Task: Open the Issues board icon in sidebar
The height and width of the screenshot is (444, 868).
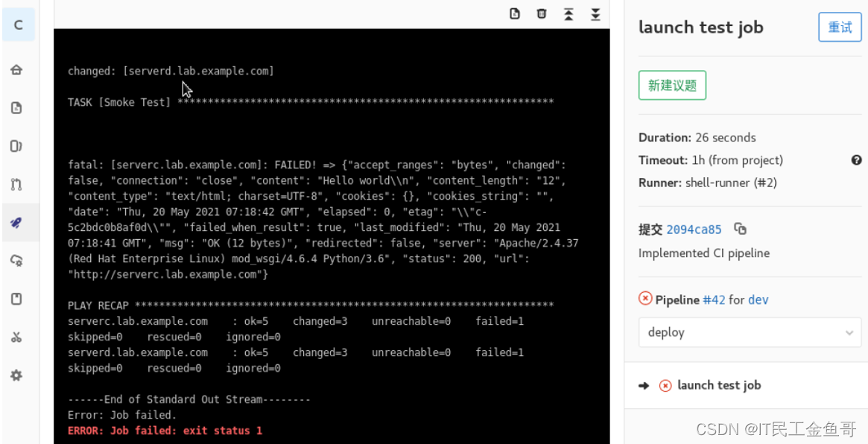Action: click(x=16, y=146)
